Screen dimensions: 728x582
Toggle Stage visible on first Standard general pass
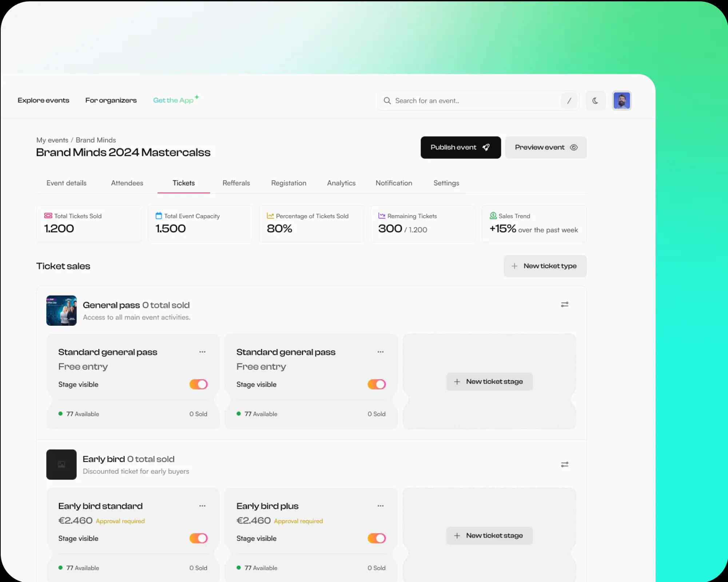(198, 384)
